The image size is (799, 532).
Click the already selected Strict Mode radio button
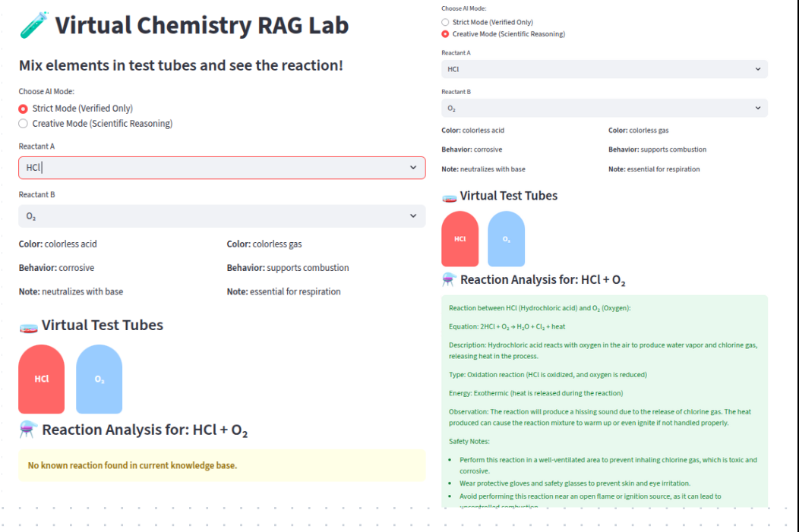point(24,109)
